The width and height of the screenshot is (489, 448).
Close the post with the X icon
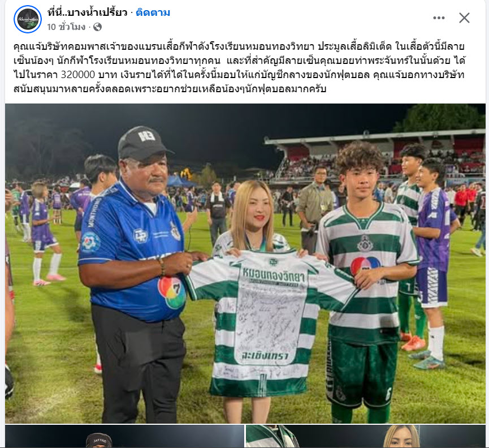(464, 18)
